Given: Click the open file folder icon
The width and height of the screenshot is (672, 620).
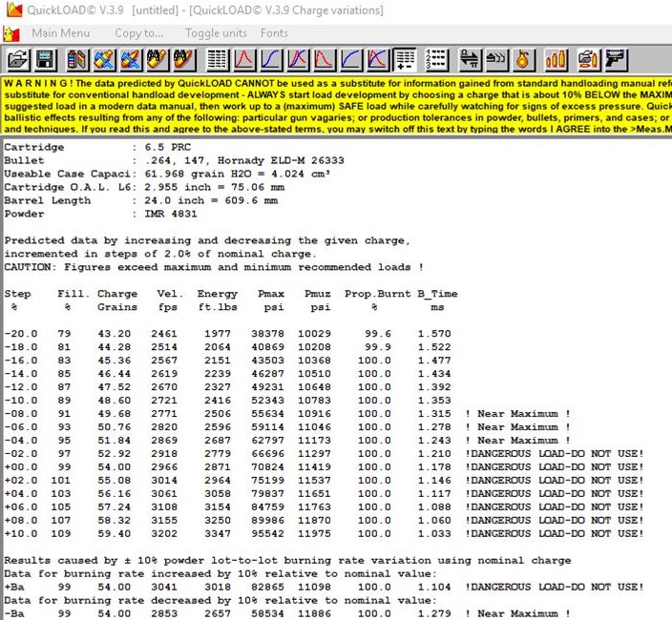Looking at the screenshot, I should pyautogui.click(x=18, y=59).
